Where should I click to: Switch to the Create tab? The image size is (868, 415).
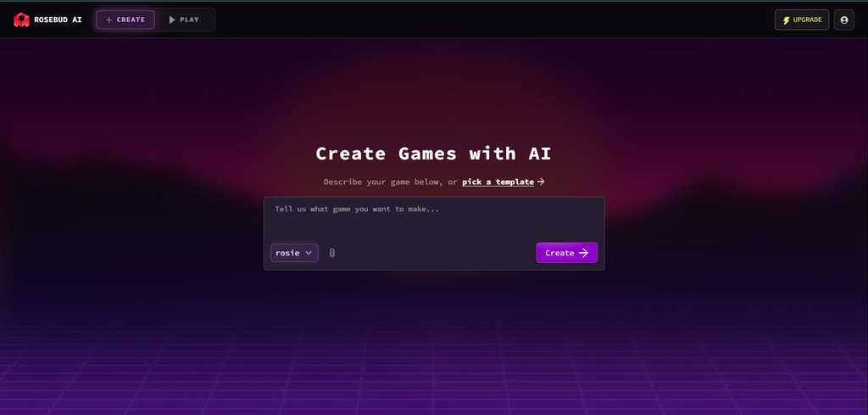click(x=125, y=20)
